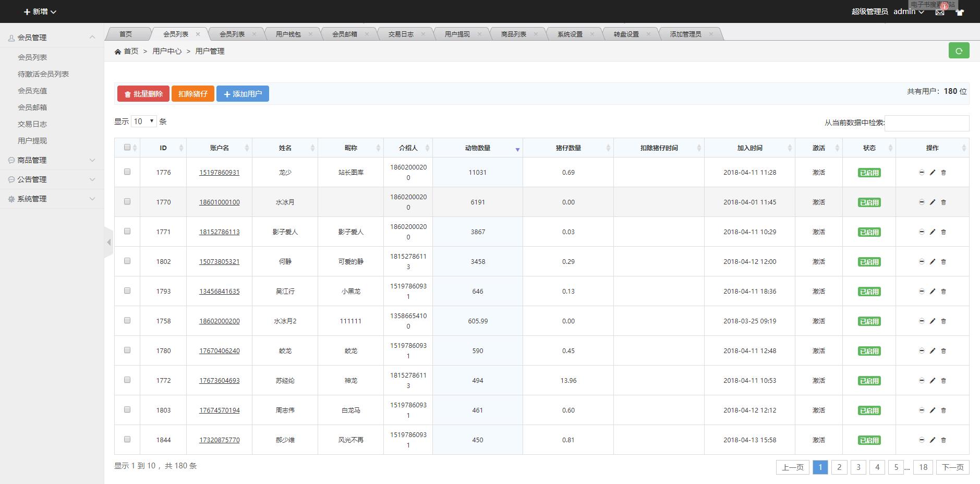The image size is (980, 484).
Task: Check the checkbox for user 1770
Action: (x=127, y=201)
